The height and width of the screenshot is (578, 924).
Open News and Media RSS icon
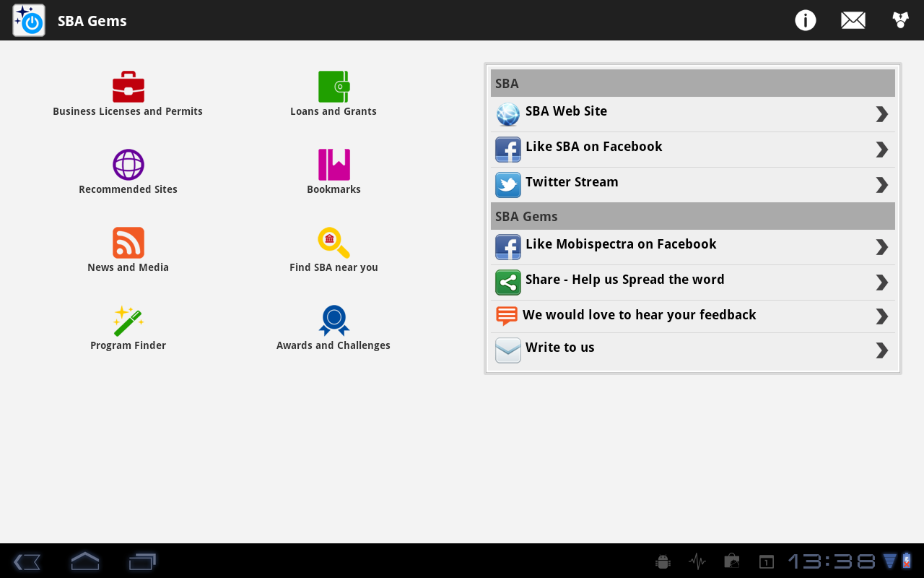point(128,243)
